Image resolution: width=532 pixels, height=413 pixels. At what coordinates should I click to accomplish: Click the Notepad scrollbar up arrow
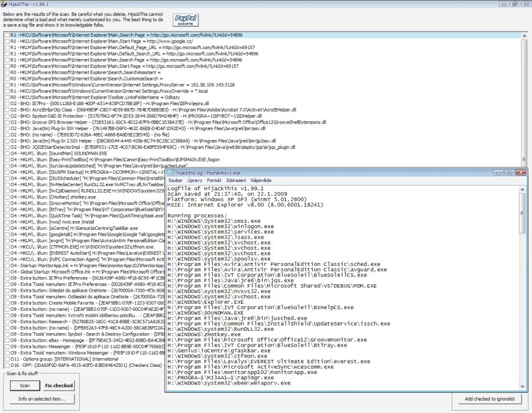(522, 190)
